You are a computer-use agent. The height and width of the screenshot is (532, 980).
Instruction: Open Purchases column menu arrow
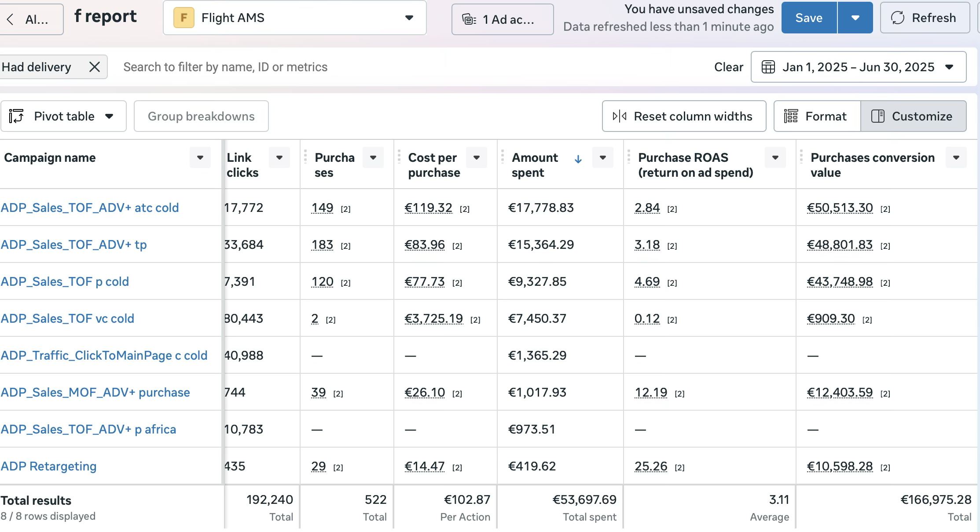coord(373,157)
